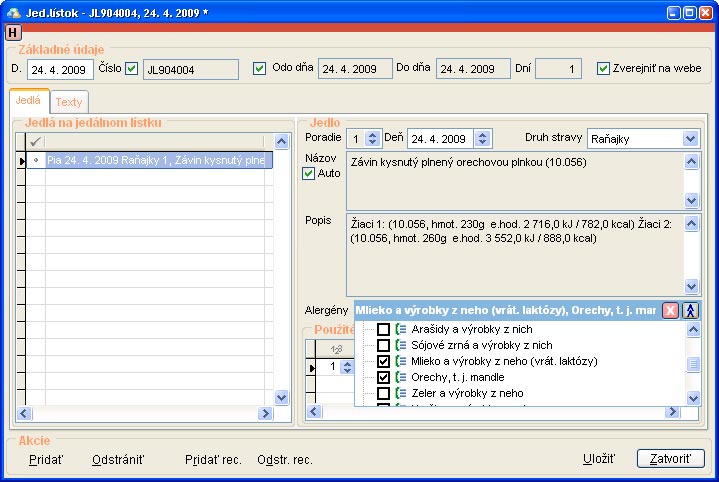Click the Uložiť action

[x=598, y=459]
